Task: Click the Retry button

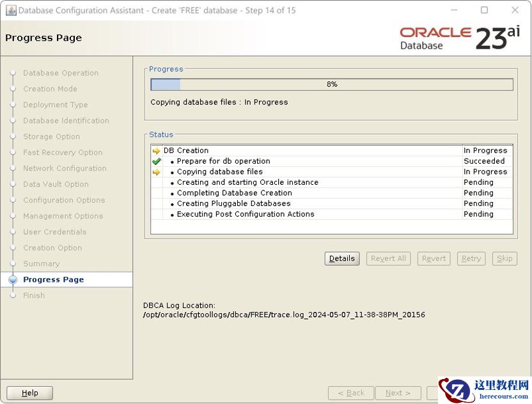Action: coord(471,258)
